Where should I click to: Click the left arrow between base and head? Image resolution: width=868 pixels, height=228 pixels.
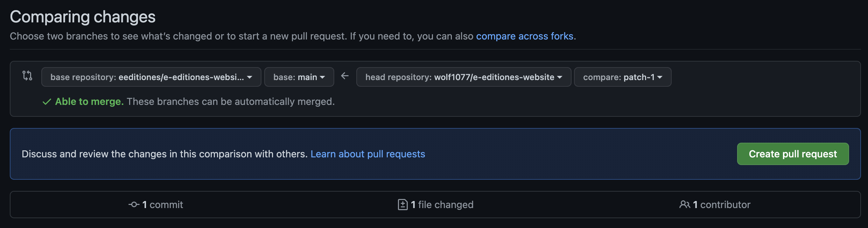[x=345, y=76]
